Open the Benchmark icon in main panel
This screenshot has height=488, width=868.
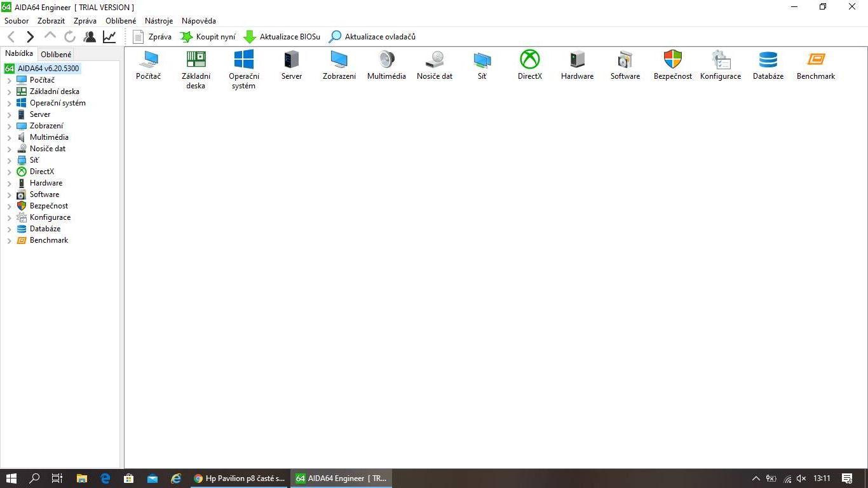(816, 60)
